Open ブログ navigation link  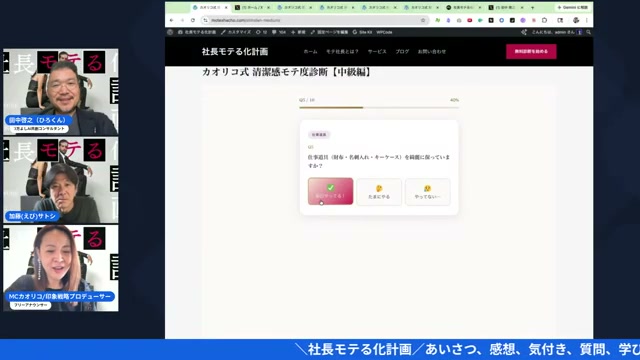tap(402, 51)
